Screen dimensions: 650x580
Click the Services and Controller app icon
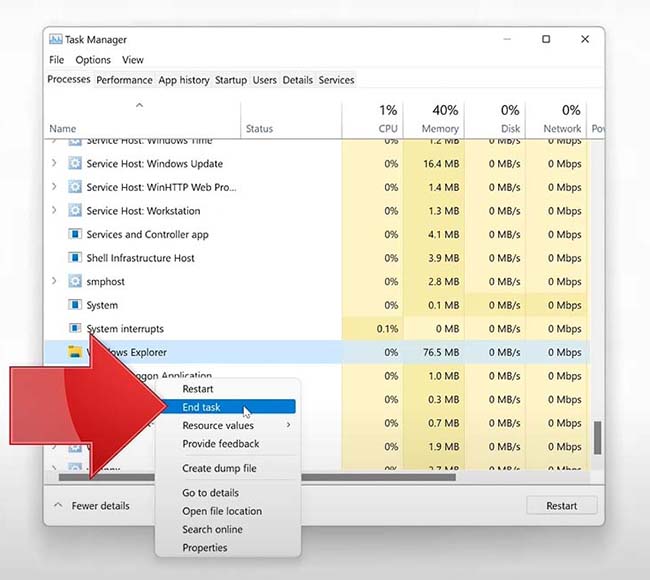pos(75,234)
